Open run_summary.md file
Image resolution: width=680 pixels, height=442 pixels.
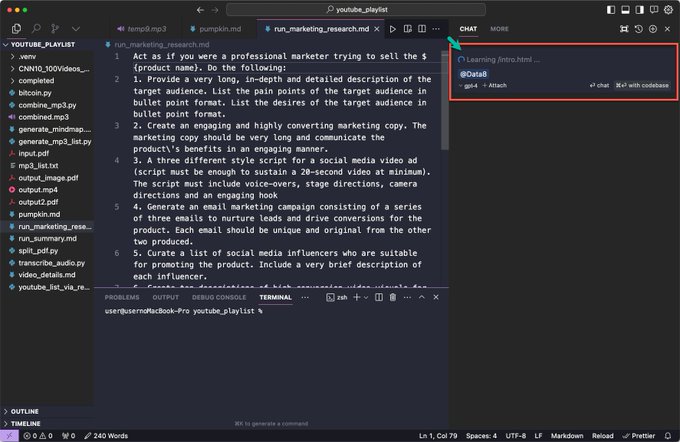[x=47, y=239]
